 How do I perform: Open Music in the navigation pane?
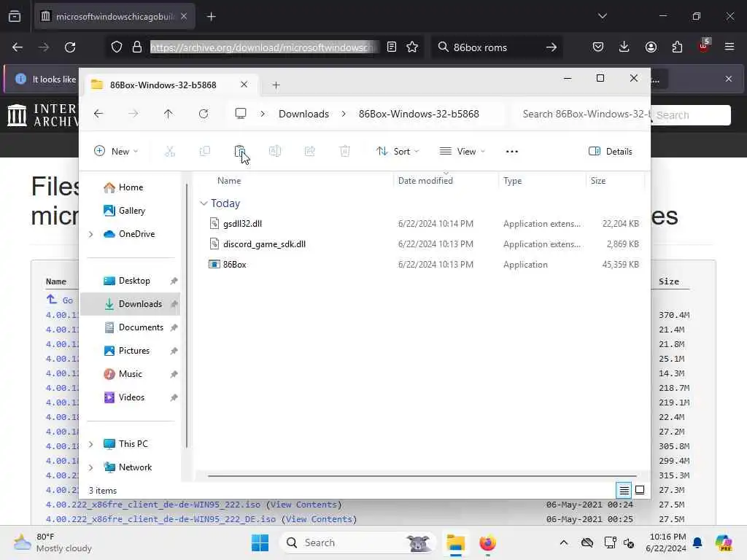pos(130,374)
